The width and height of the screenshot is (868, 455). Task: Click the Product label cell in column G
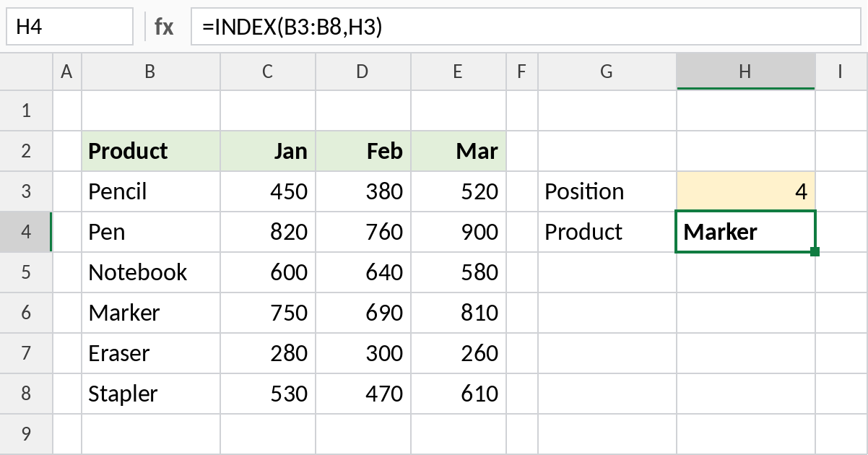coord(607,232)
